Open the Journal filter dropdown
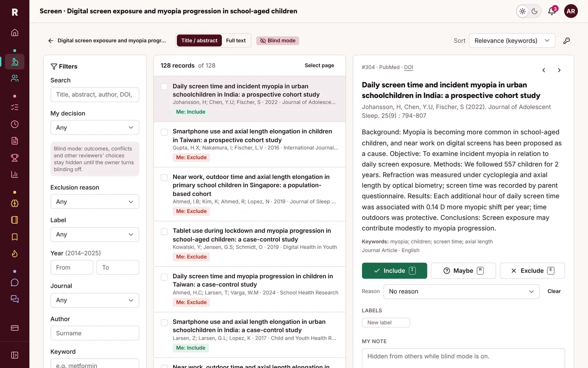 [95, 300]
